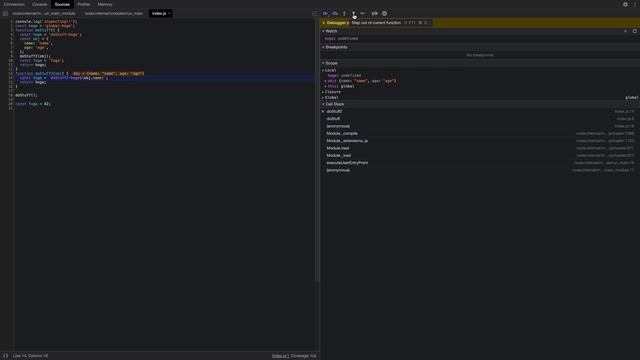Expand the this: global entry
This screenshot has height=360, width=640.
(x=326, y=87)
